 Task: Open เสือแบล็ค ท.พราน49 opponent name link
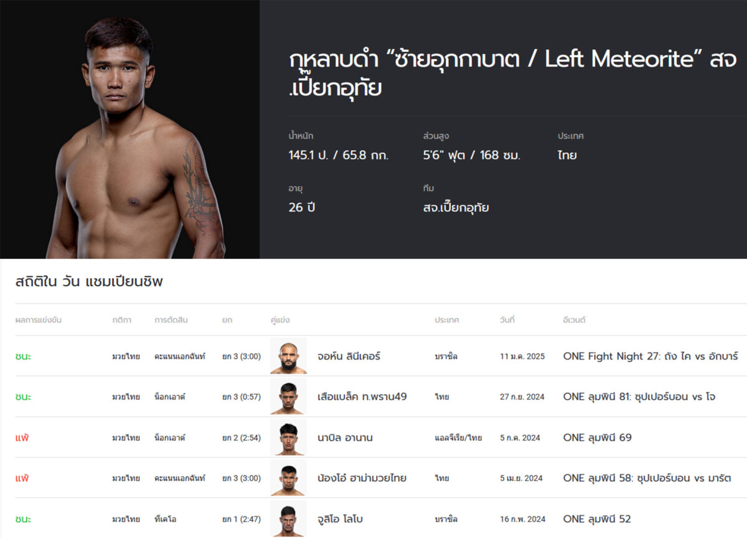(362, 397)
